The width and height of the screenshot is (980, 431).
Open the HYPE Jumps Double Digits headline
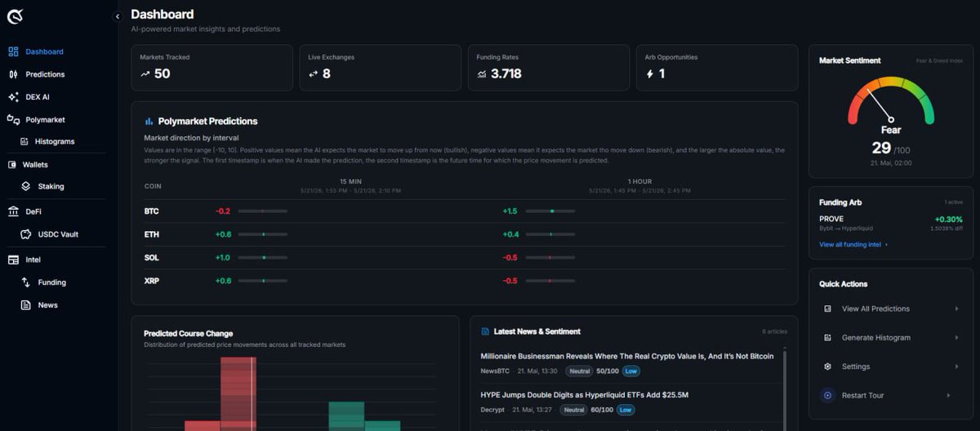pyautogui.click(x=584, y=394)
